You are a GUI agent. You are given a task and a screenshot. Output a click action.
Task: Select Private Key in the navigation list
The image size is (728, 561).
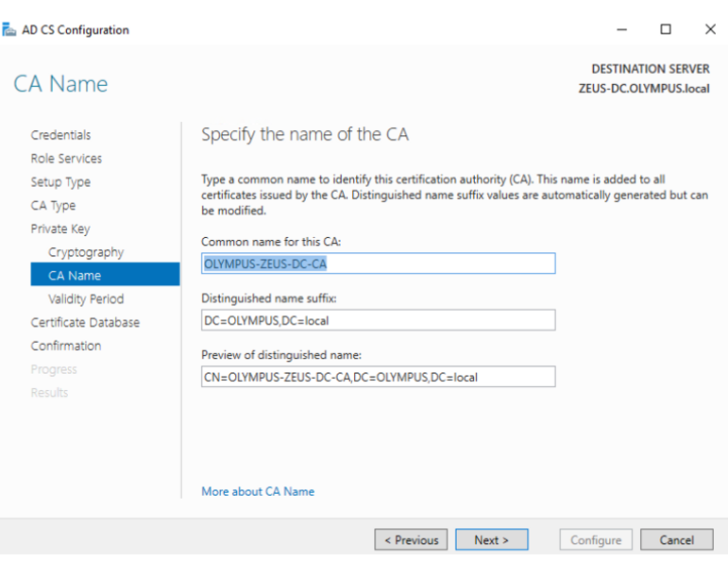(x=60, y=229)
